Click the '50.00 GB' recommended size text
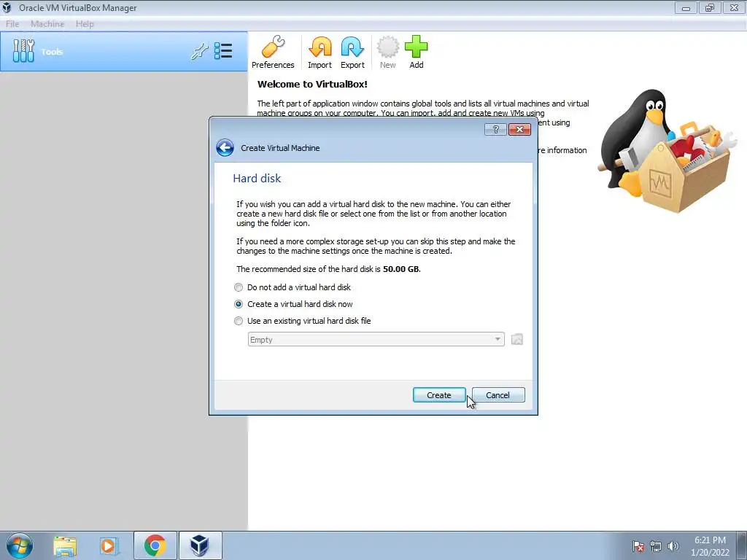Image resolution: width=747 pixels, height=560 pixels. click(401, 269)
